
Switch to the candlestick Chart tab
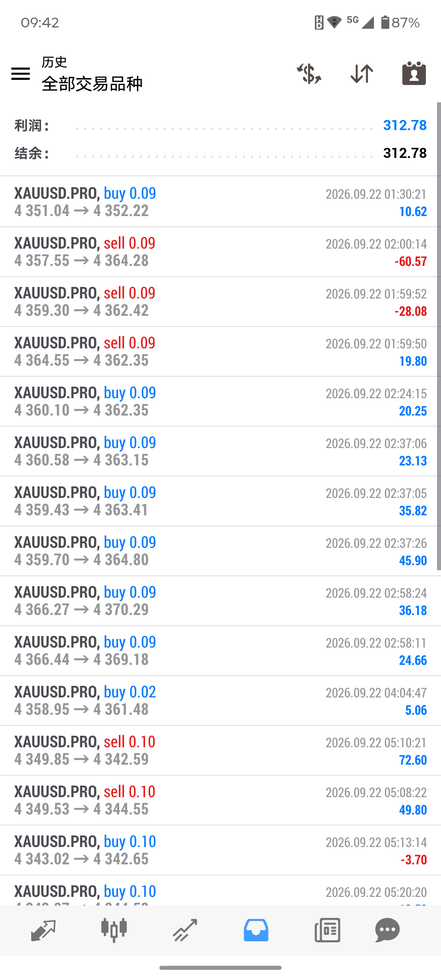coord(114,930)
